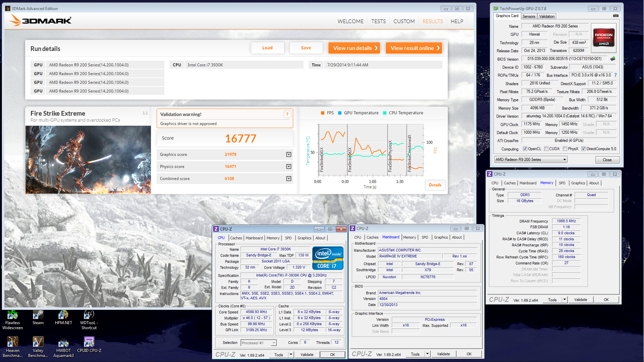The height and width of the screenshot is (362, 644).
Task: Expand the Graphics score details
Action: (x=289, y=155)
